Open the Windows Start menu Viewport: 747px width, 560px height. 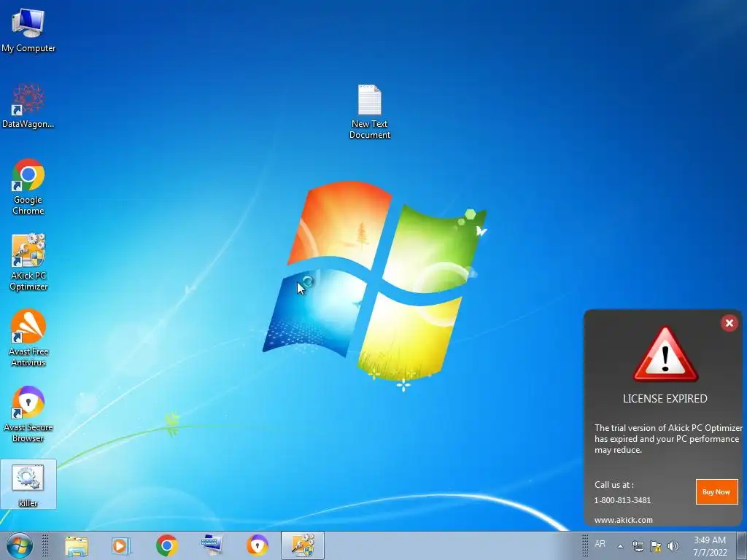coord(19,545)
